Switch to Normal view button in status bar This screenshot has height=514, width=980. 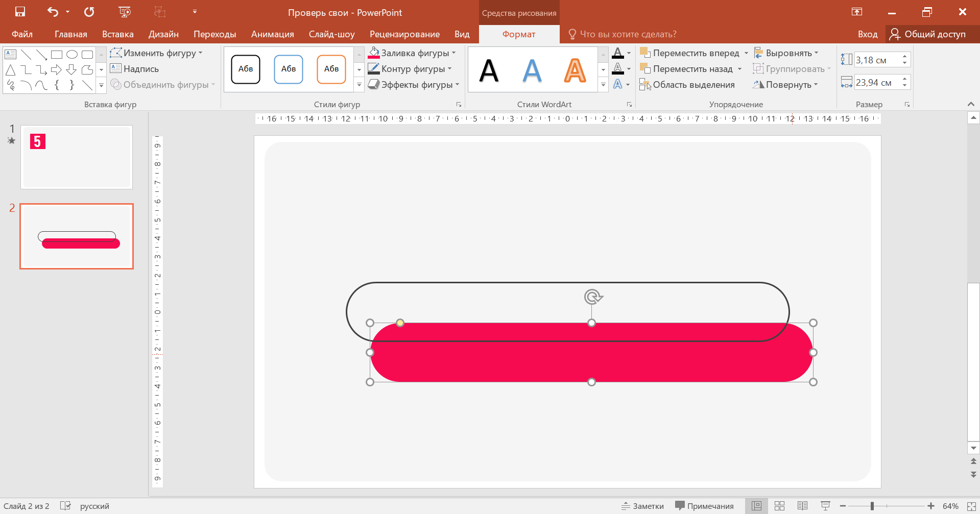tap(756, 506)
